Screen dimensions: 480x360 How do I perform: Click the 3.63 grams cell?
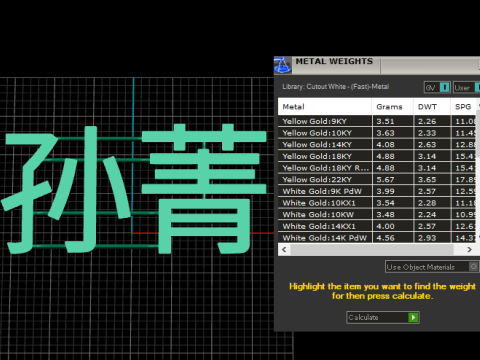[393, 133]
